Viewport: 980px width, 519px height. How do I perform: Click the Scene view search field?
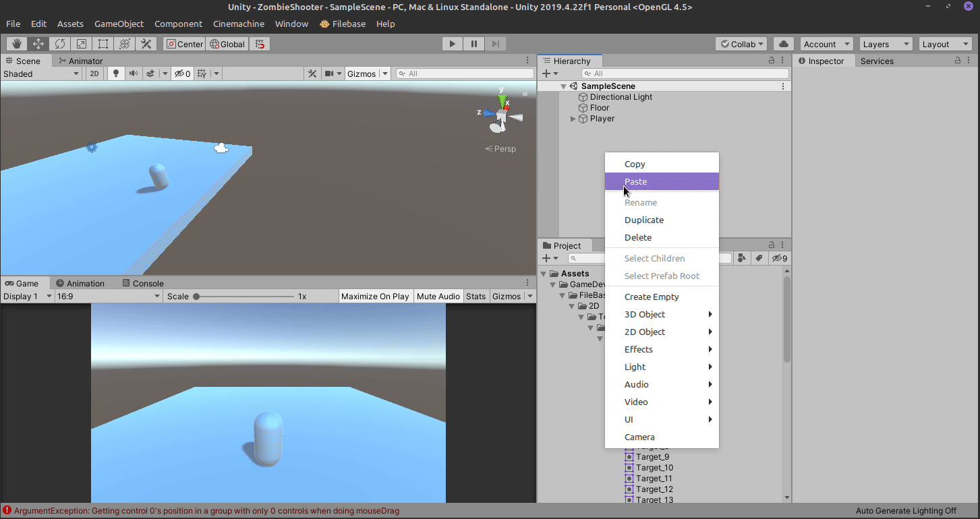click(465, 73)
